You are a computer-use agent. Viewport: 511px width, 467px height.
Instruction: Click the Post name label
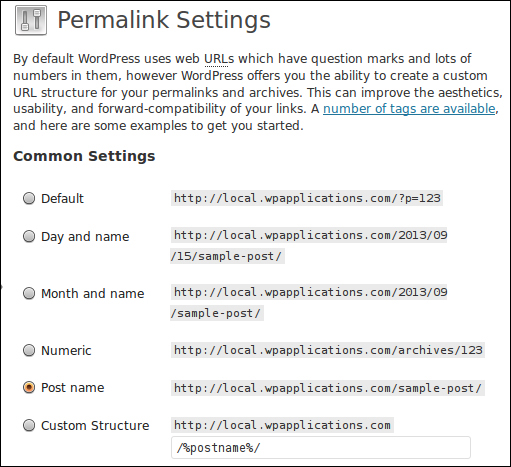(73, 387)
